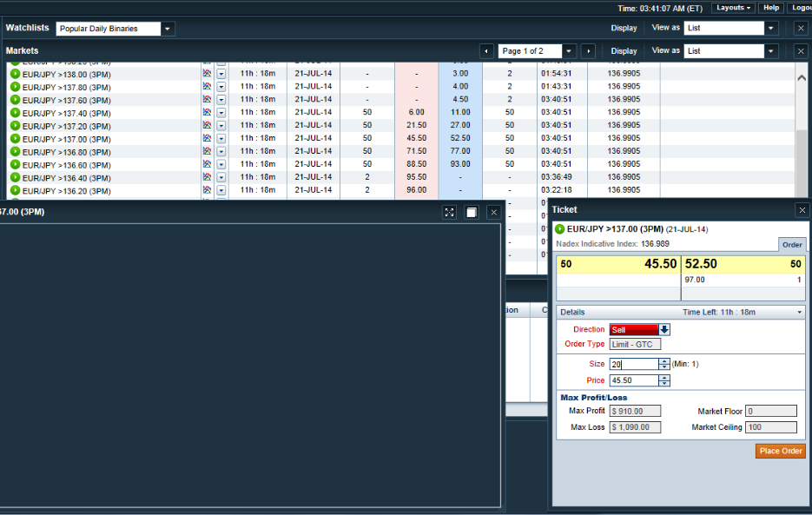Open chart icon for EUR/JPY >137.00
The image size is (812, 515).
[208, 138]
